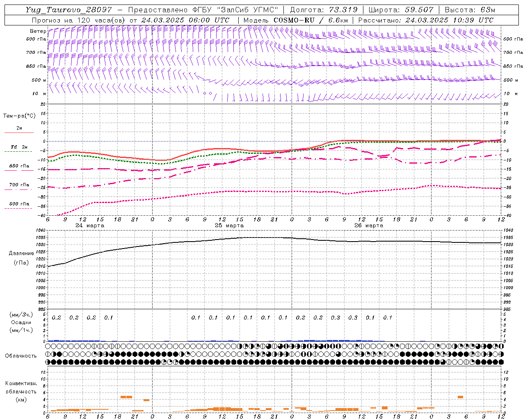Click the "Тем-ра(°C)" temperature label
Image resolution: width=525 pixels, height=420 pixels.
coord(19,116)
